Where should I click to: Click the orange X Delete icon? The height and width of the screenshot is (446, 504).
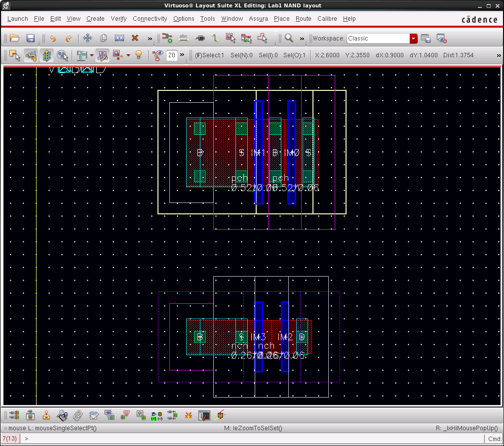[x=135, y=38]
